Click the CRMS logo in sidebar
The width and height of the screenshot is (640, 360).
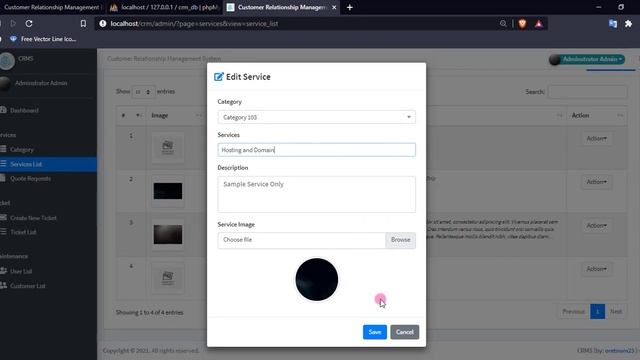pos(7,61)
